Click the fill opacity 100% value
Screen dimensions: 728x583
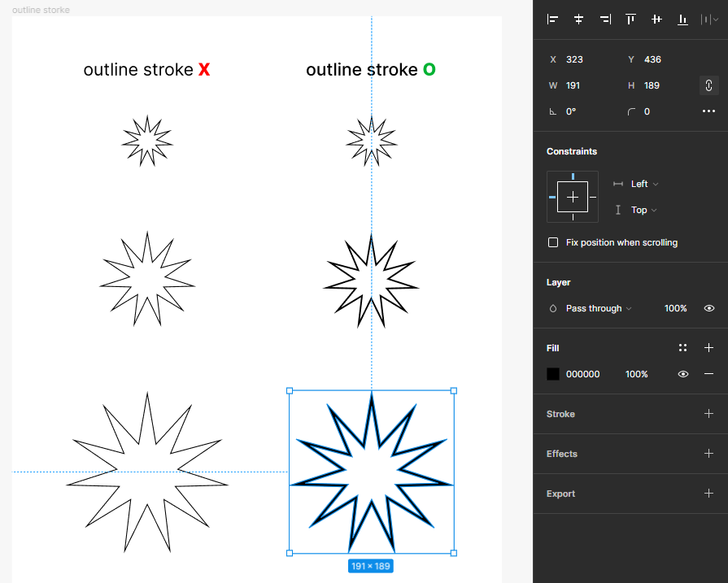(x=637, y=374)
